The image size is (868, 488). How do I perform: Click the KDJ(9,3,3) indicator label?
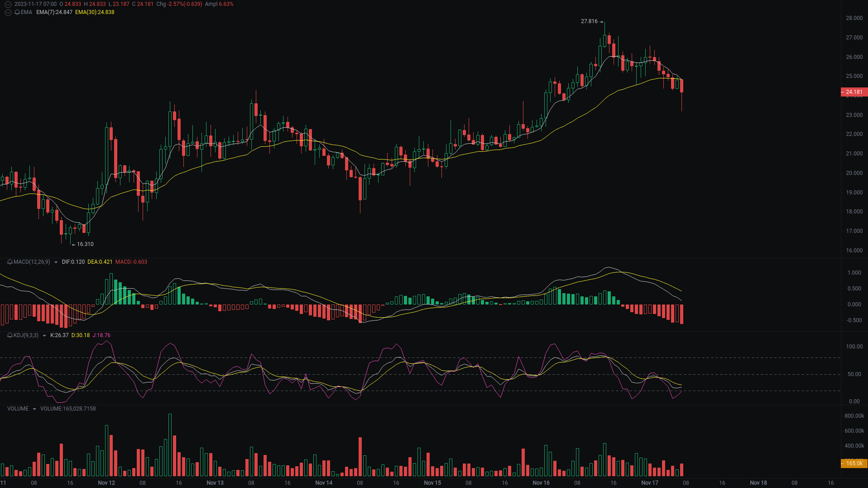pyautogui.click(x=26, y=335)
